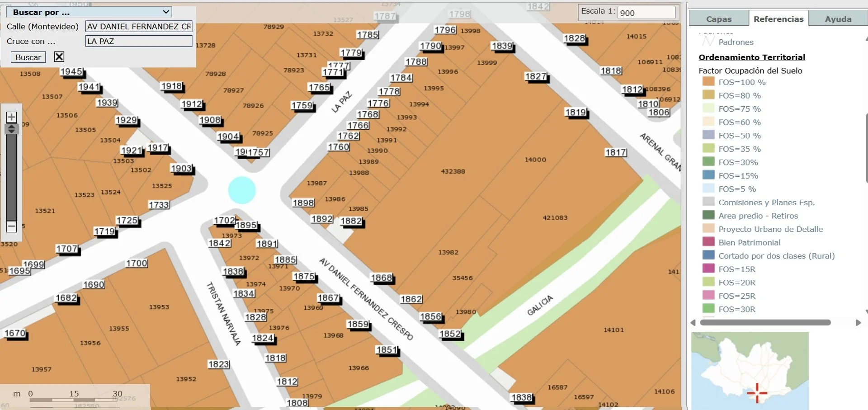The width and height of the screenshot is (868, 410).
Task: Click the cyan intersection marker on map
Action: [x=242, y=190]
